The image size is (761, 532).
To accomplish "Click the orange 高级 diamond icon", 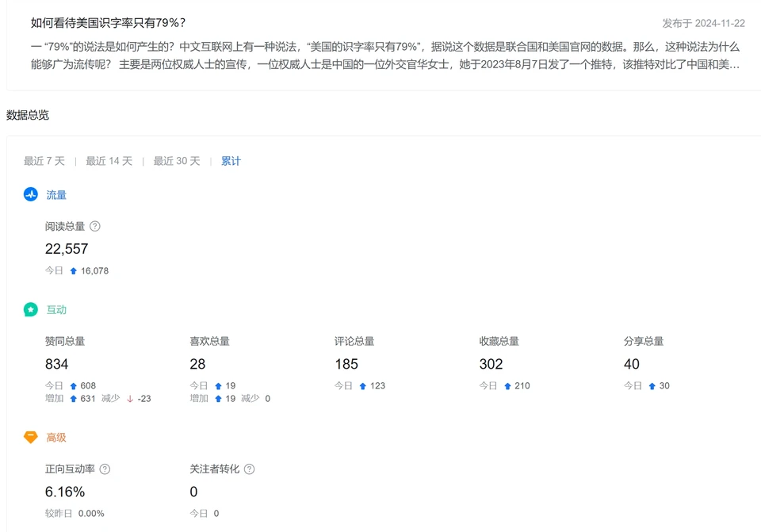I will (x=31, y=438).
